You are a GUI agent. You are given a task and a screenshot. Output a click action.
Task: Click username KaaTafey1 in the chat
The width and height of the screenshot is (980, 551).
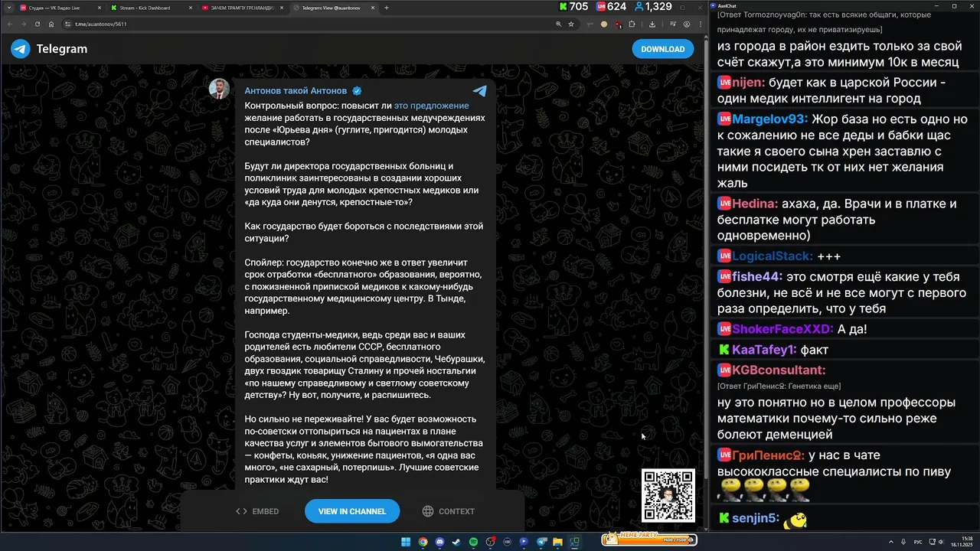tap(764, 350)
